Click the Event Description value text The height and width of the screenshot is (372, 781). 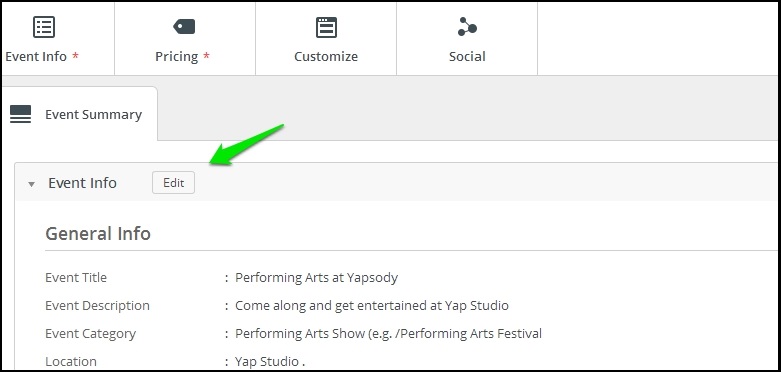[x=372, y=305]
